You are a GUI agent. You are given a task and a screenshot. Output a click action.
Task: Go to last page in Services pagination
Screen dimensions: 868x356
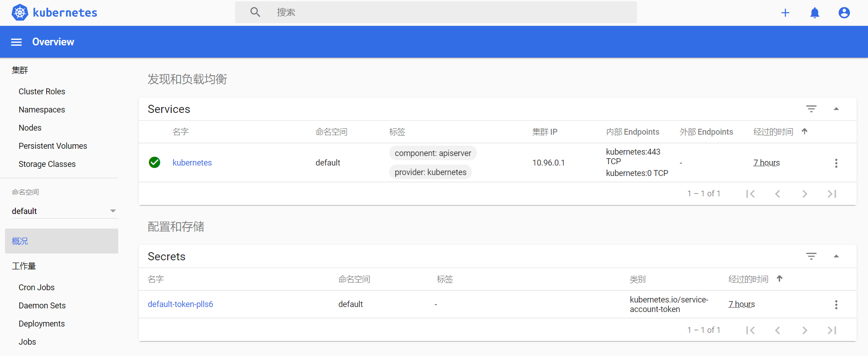pos(832,194)
